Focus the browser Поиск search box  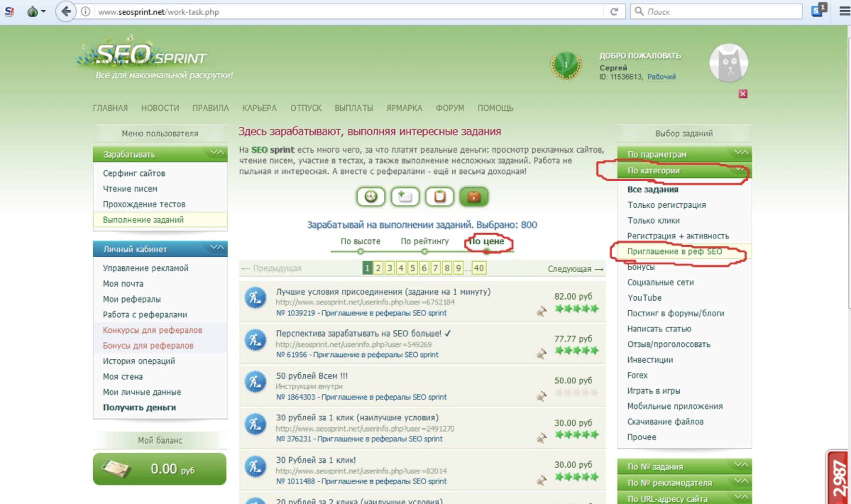pyautogui.click(x=716, y=12)
